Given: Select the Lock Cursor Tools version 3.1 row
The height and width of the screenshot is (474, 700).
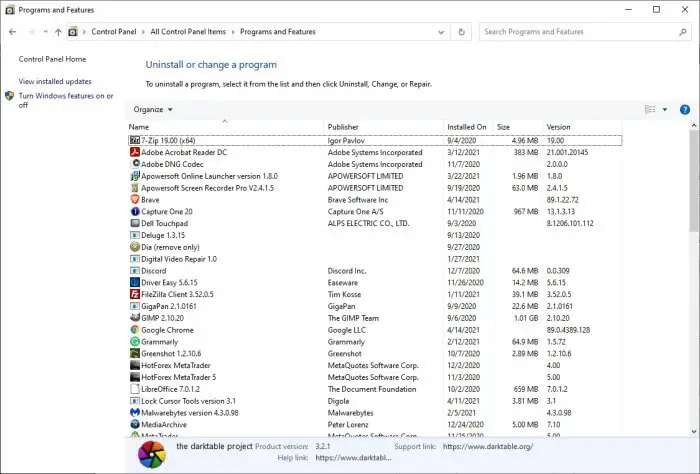Looking at the screenshot, I should [375, 401].
